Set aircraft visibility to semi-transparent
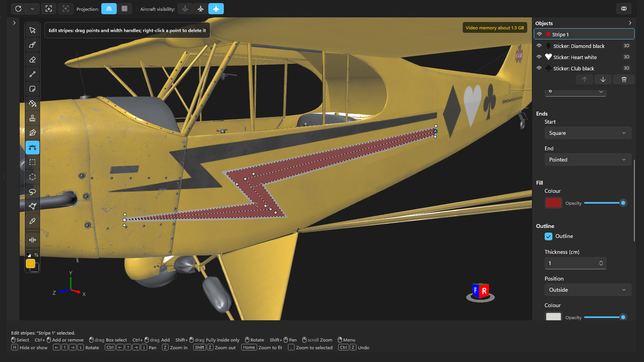The image size is (644, 362). coord(201,8)
